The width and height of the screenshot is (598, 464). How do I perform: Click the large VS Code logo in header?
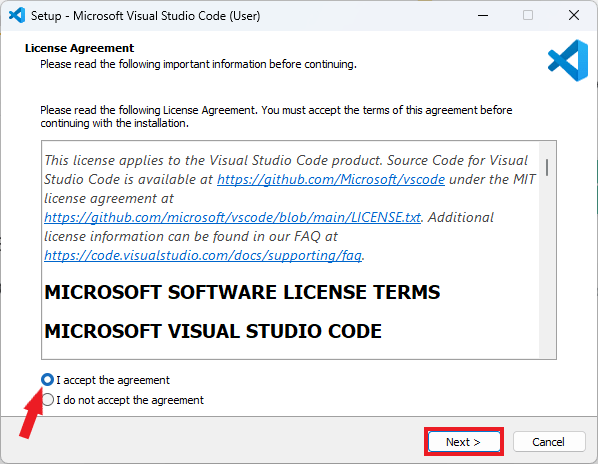[568, 60]
